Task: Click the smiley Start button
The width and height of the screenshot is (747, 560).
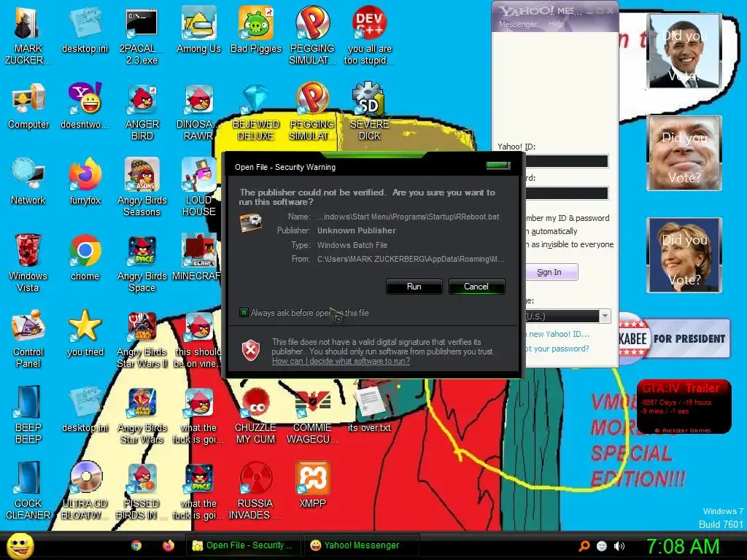Action: 20,545
